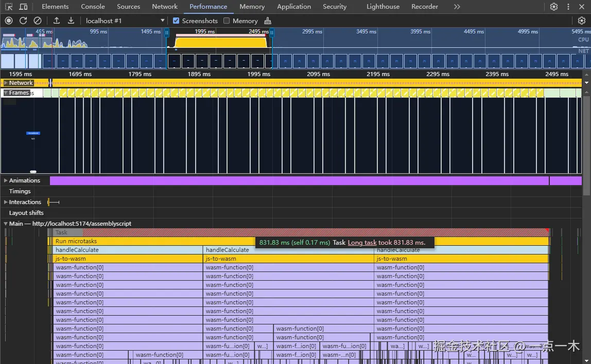The width and height of the screenshot is (591, 364).
Task: Switch to the Console tab
Action: 93,7
